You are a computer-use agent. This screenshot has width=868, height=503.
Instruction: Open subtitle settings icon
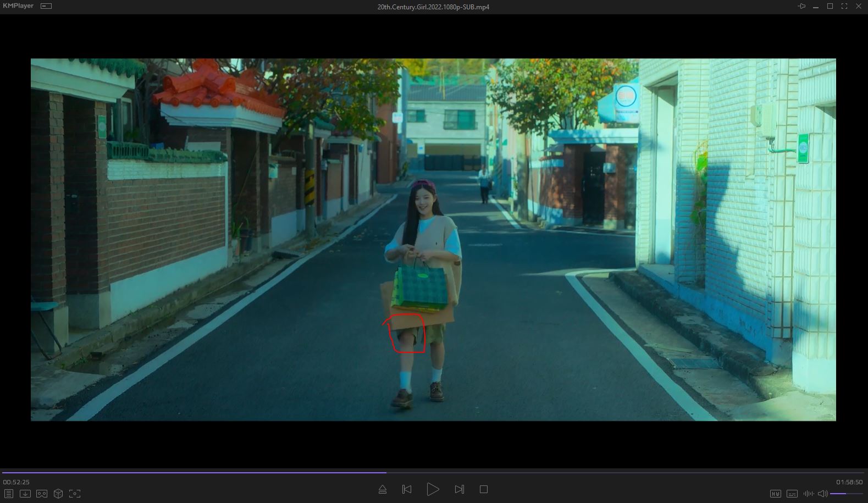792,494
